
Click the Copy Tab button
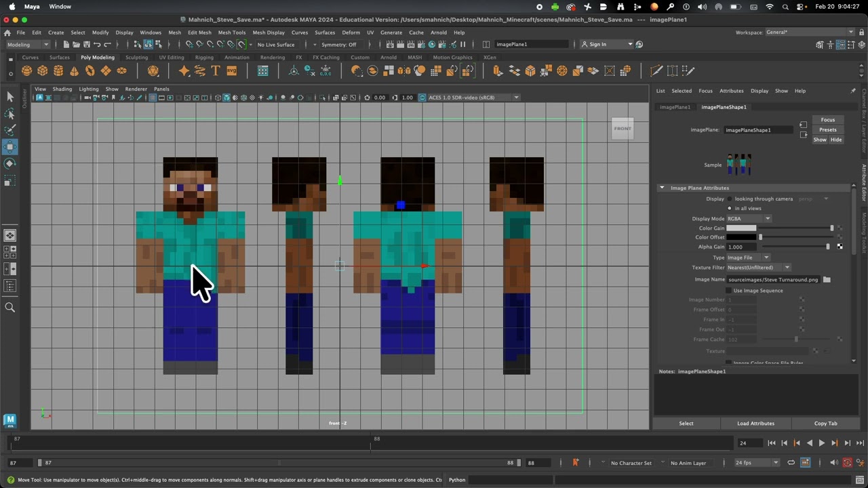[x=825, y=423]
